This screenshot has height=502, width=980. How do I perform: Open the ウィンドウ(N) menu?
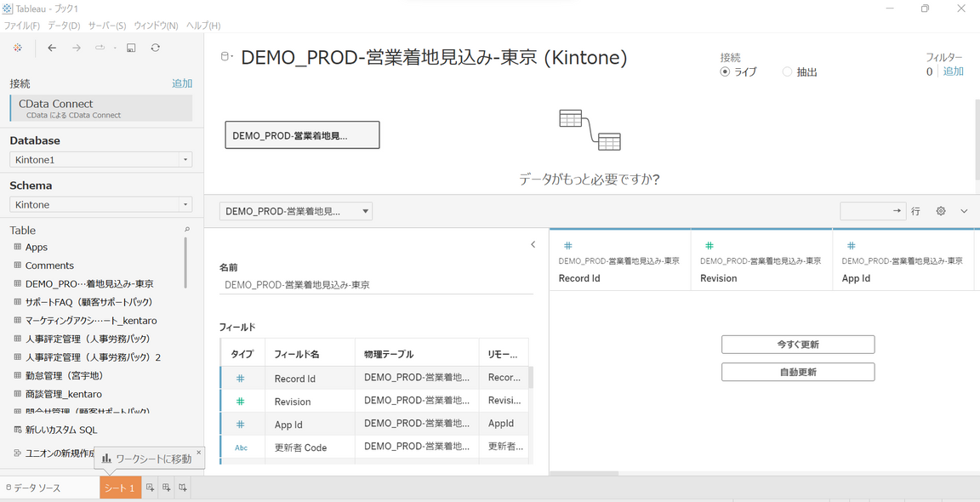(157, 26)
